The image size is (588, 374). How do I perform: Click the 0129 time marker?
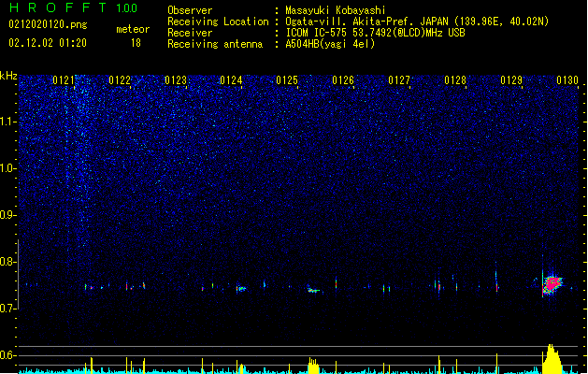[511, 80]
